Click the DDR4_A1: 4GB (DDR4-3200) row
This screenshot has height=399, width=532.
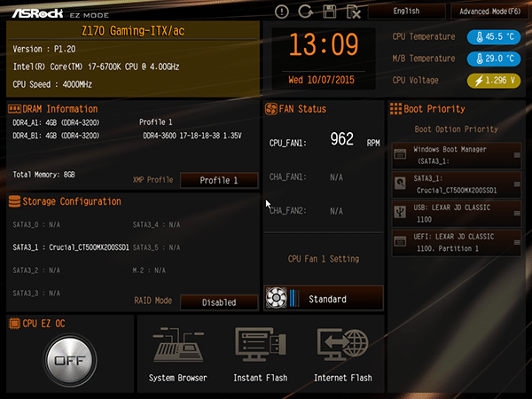tap(56, 122)
